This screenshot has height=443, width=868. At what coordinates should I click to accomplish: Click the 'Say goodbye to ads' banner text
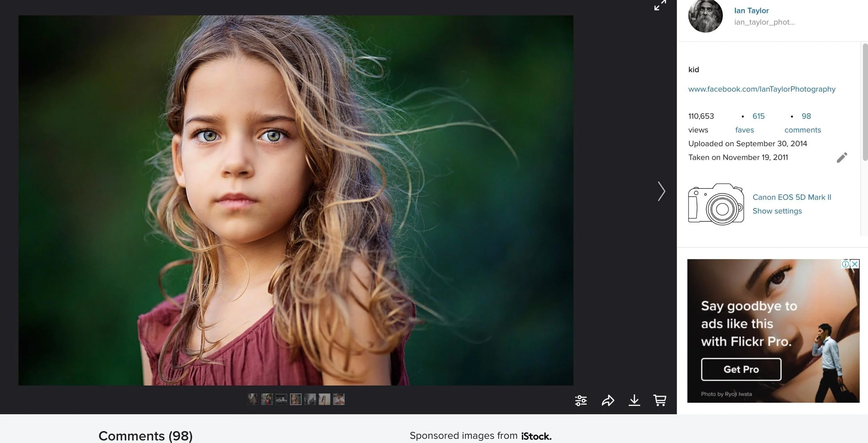coord(749,324)
